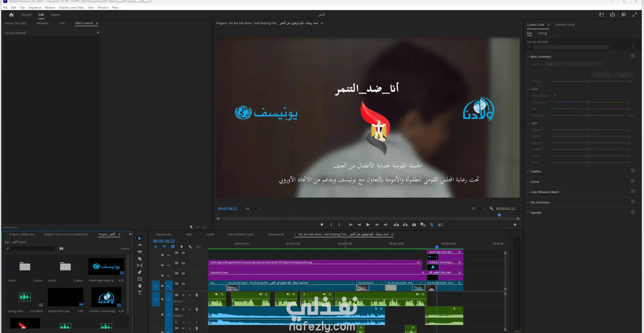Click the Temperature slider handle
Screen dimensions: 644x333
[589, 102]
